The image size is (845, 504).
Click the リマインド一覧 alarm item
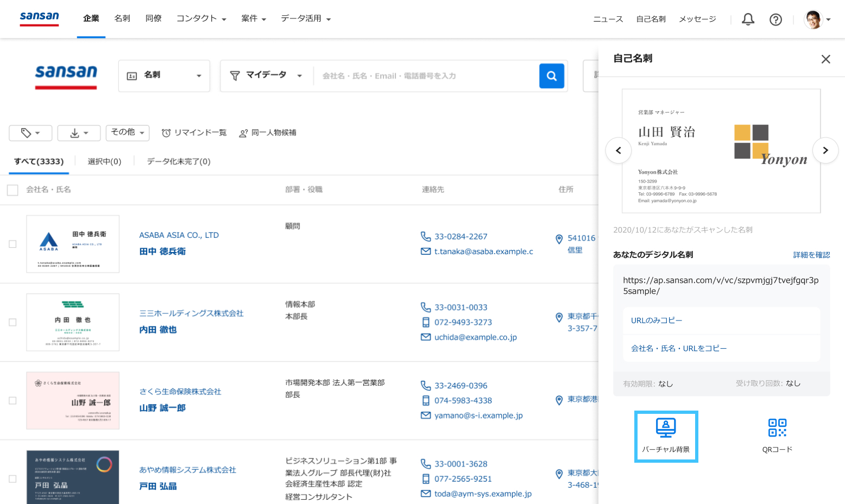(194, 133)
